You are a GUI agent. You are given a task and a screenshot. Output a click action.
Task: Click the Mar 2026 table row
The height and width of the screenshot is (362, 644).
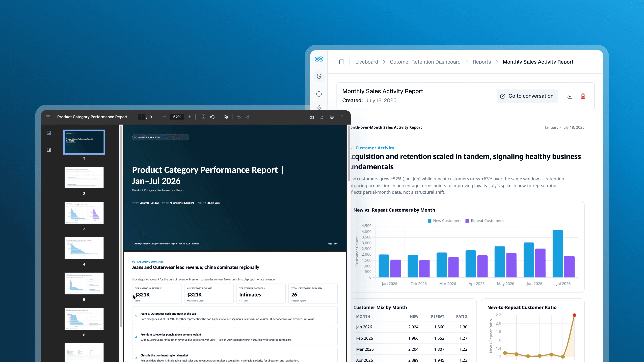point(412,349)
